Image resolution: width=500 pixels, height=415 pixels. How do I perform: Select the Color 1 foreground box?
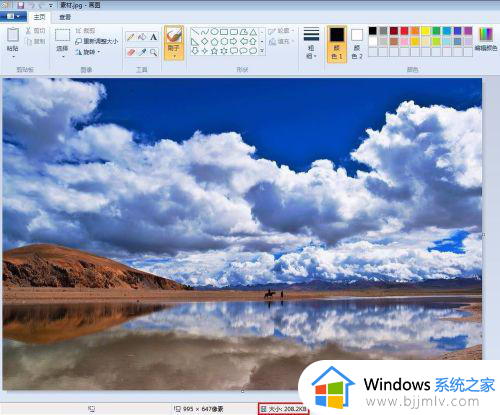point(337,43)
